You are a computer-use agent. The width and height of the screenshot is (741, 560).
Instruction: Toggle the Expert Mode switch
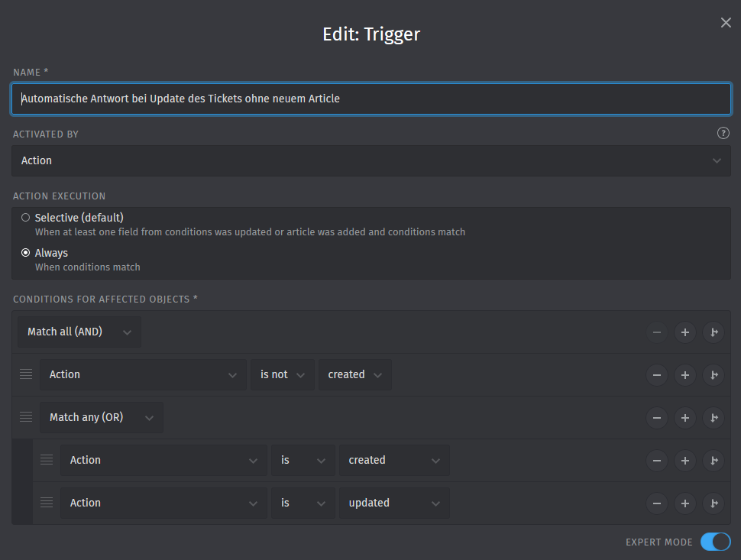pyautogui.click(x=716, y=542)
